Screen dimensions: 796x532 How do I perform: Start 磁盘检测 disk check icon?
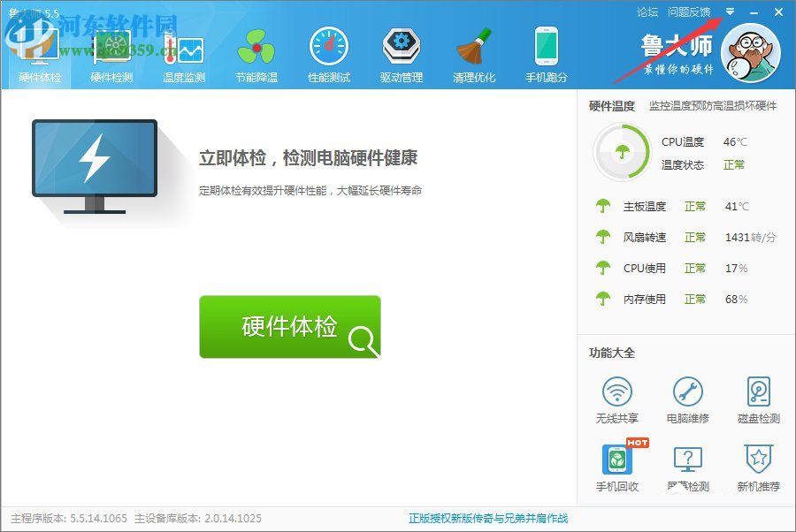[758, 391]
